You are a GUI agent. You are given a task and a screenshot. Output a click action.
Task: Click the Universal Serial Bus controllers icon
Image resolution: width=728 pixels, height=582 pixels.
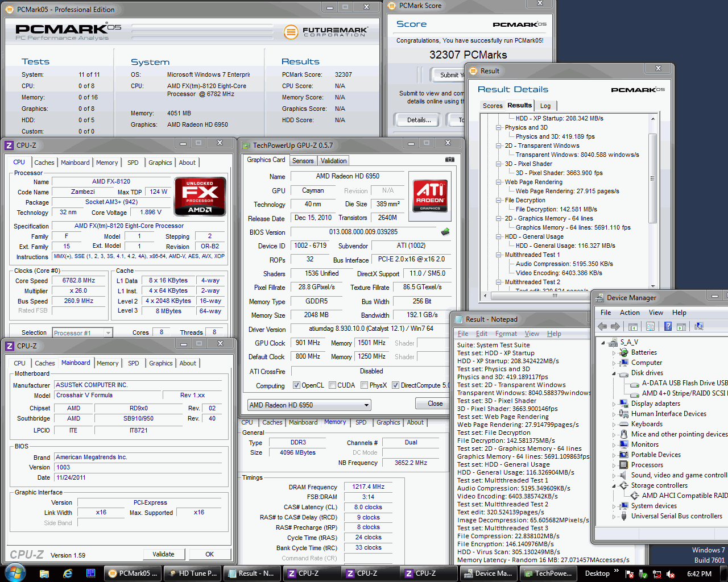(x=624, y=516)
